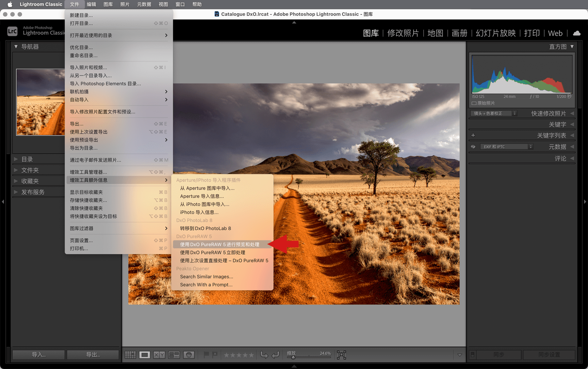Toggle the metadata eye icon
Screen dimensions: 588x369
(x=473, y=147)
